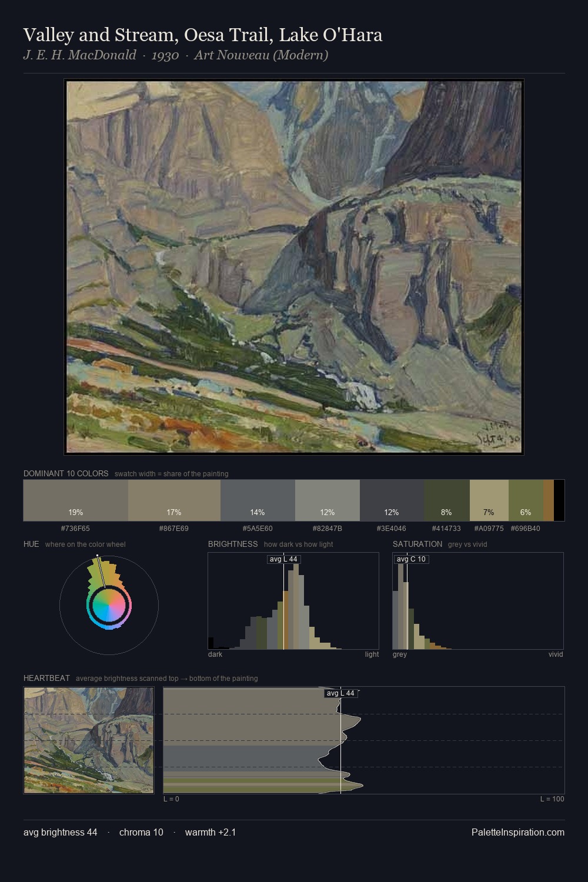Viewport: 588px width, 882px height.
Task: Click the saturation histogram chart
Action: 478,601
